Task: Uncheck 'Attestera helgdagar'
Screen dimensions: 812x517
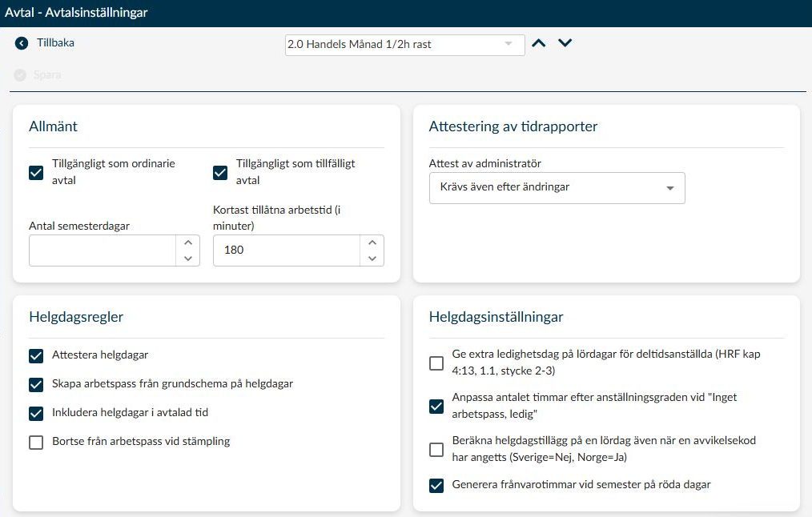Action: (x=36, y=355)
